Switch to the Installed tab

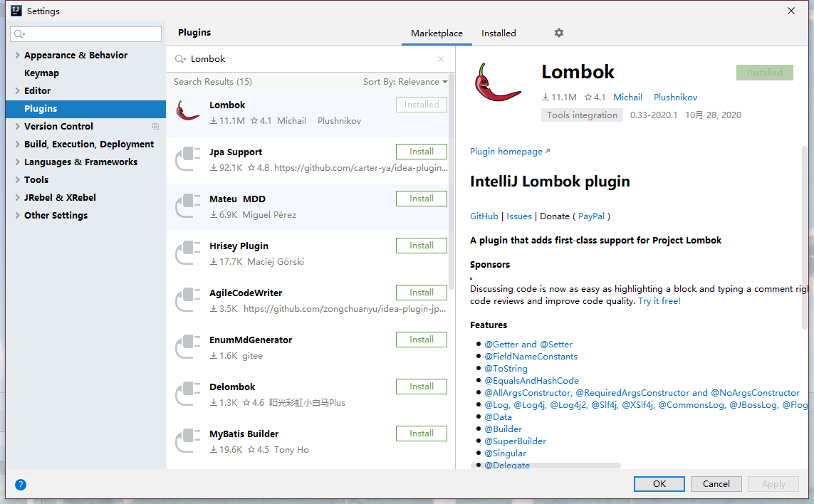coord(499,33)
